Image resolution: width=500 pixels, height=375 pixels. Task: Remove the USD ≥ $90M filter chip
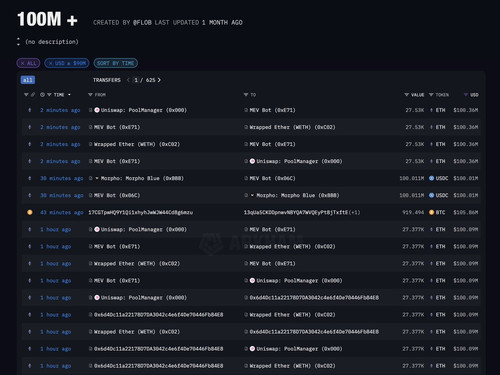pos(67,63)
